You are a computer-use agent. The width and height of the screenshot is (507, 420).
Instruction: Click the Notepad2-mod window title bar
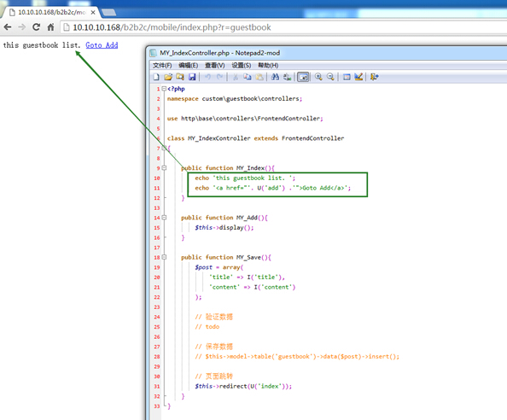coord(327,53)
